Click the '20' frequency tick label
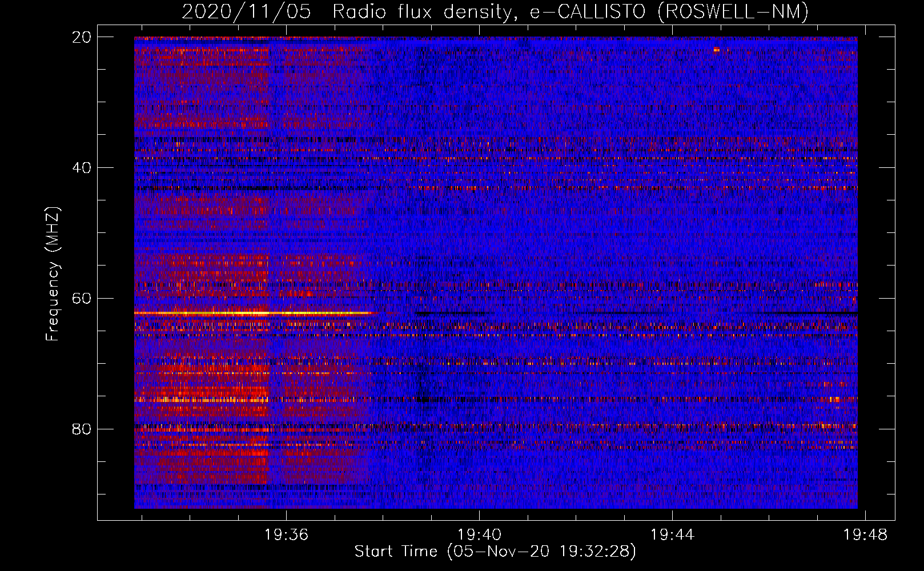 pos(81,37)
